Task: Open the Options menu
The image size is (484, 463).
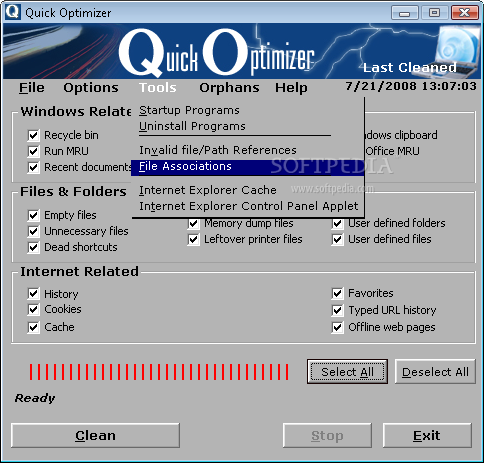Action: [x=91, y=88]
